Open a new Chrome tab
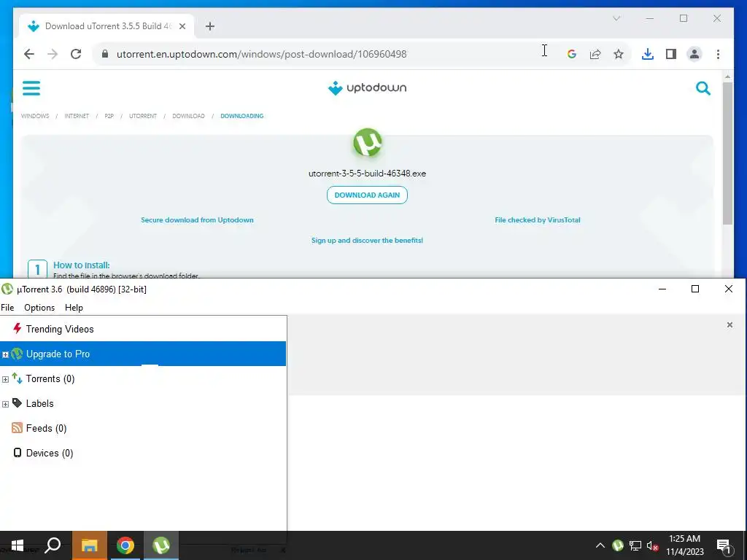 click(210, 26)
